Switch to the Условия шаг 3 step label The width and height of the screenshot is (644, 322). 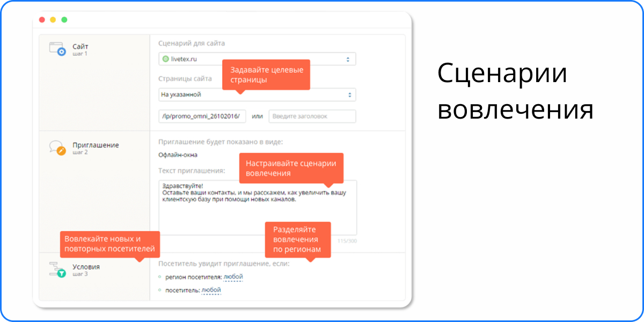86,269
